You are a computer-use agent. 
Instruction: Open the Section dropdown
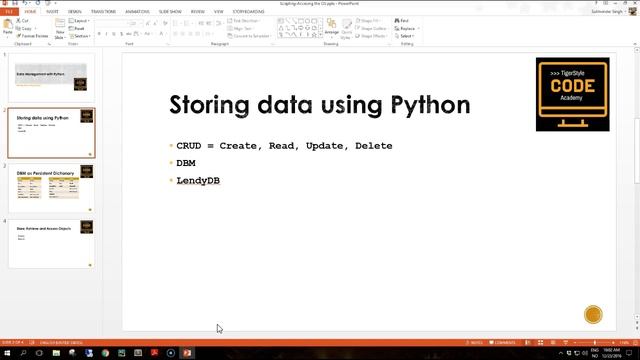80,36
